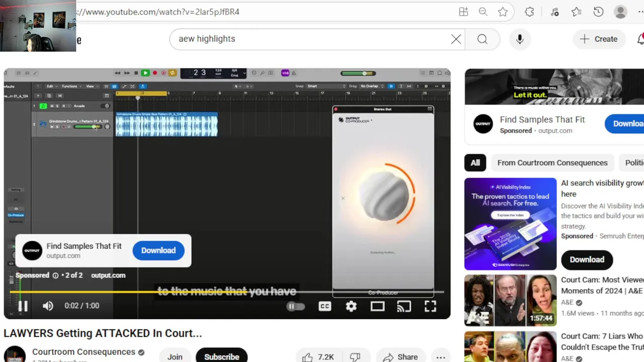
Task: Toggle closed captions with the CC button
Action: pyautogui.click(x=325, y=306)
